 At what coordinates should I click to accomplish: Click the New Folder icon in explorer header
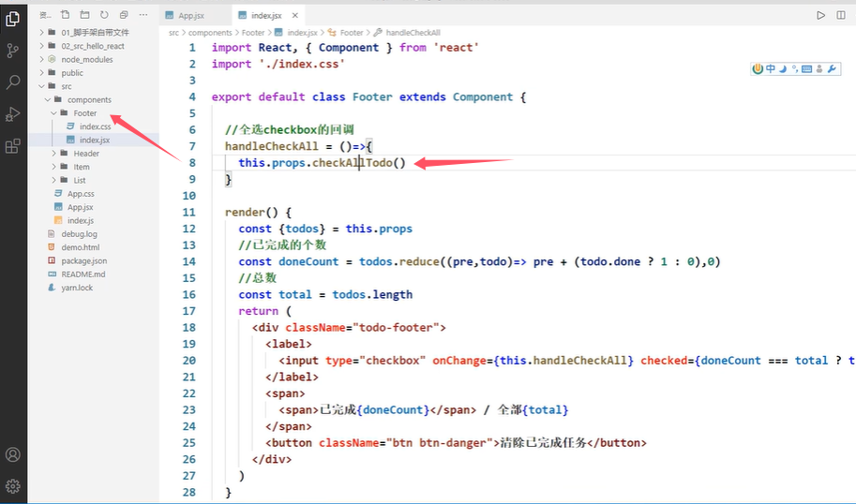point(84,15)
